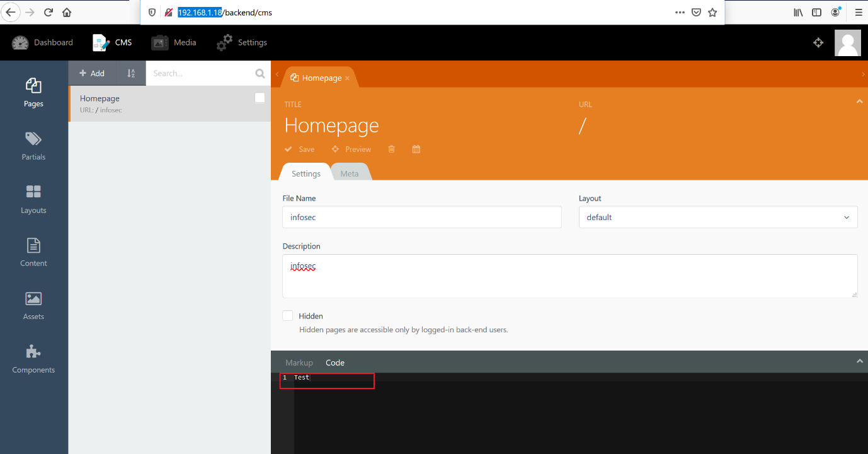Viewport: 868px width, 454px height.
Task: Click the trash delete icon for page
Action: point(391,149)
